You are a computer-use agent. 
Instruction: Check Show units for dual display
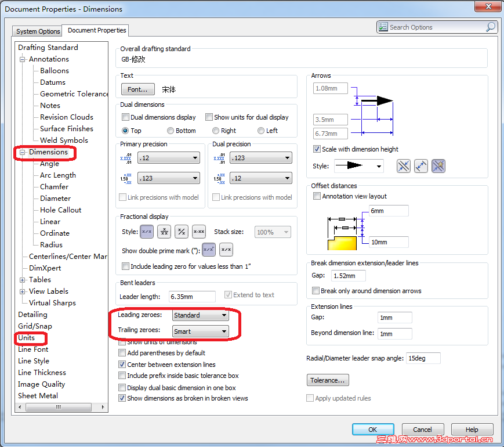pos(209,117)
